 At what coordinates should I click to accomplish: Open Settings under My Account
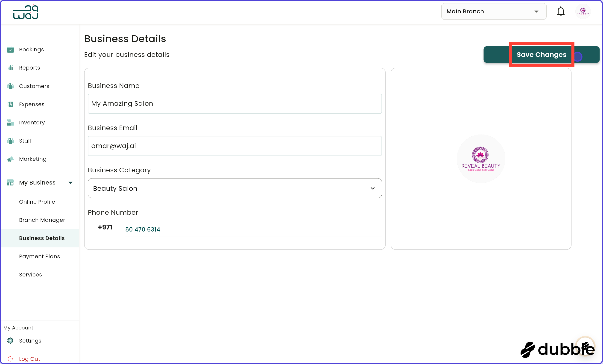click(30, 341)
